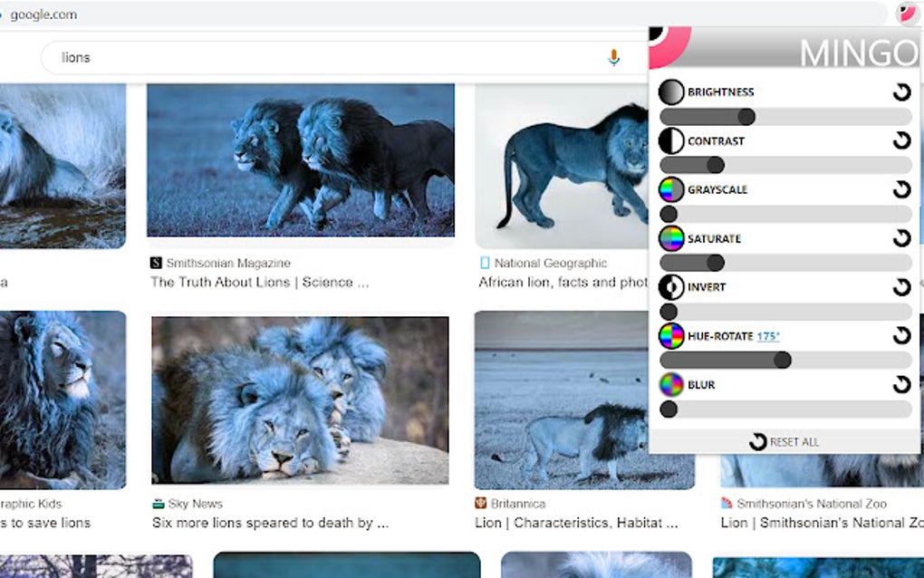The height and width of the screenshot is (578, 924).
Task: Reset the Grayscale filter
Action: click(902, 189)
